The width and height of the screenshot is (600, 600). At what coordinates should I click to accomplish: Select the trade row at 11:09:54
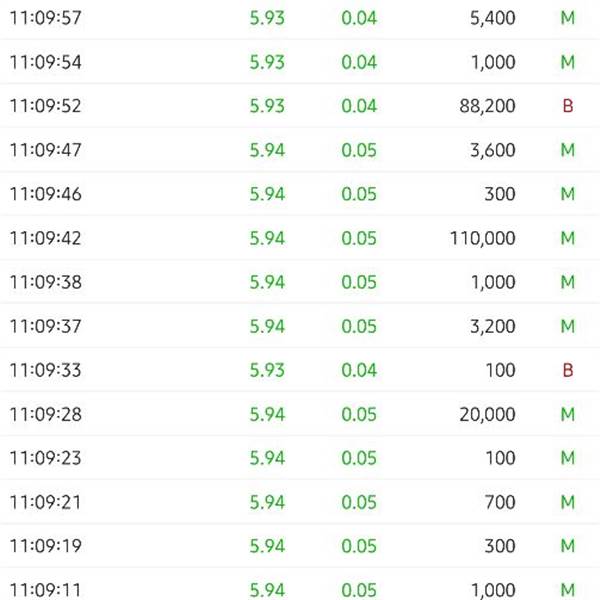pyautogui.click(x=300, y=61)
